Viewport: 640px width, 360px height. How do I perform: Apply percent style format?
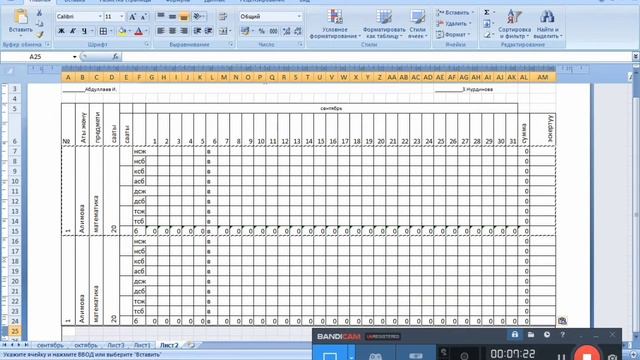coord(262,31)
